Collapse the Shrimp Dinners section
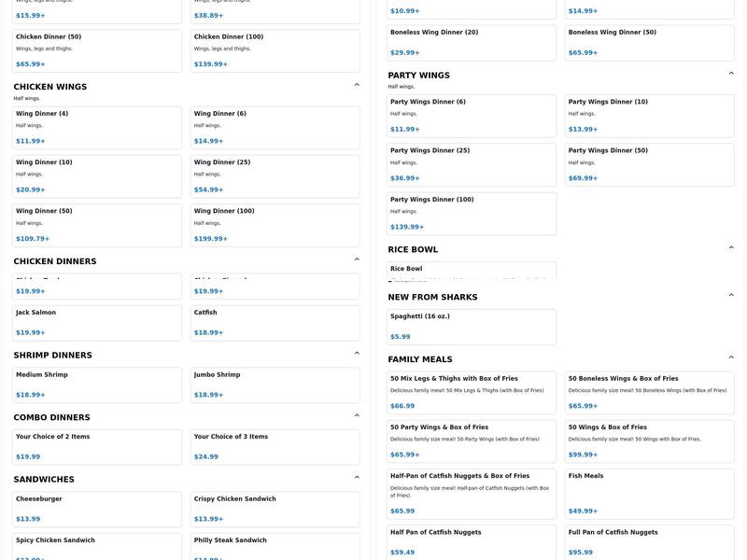Image resolution: width=747 pixels, height=560 pixels. coord(357,354)
